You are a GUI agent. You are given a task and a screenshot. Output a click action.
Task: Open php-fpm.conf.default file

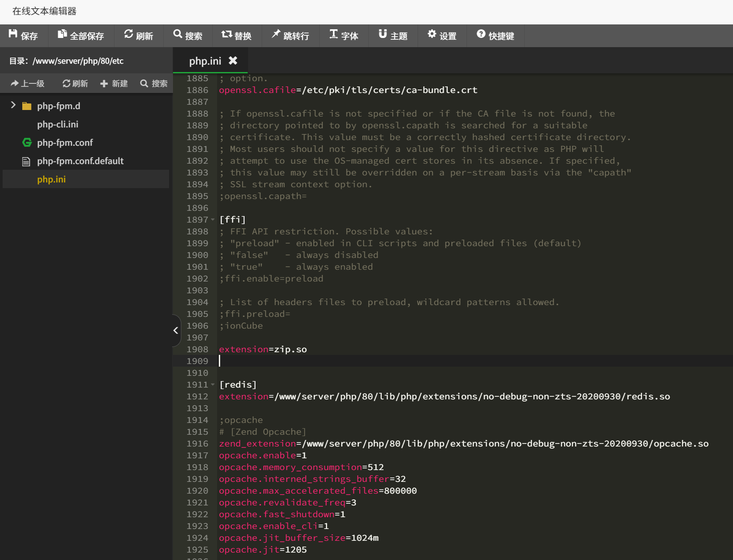pos(80,161)
